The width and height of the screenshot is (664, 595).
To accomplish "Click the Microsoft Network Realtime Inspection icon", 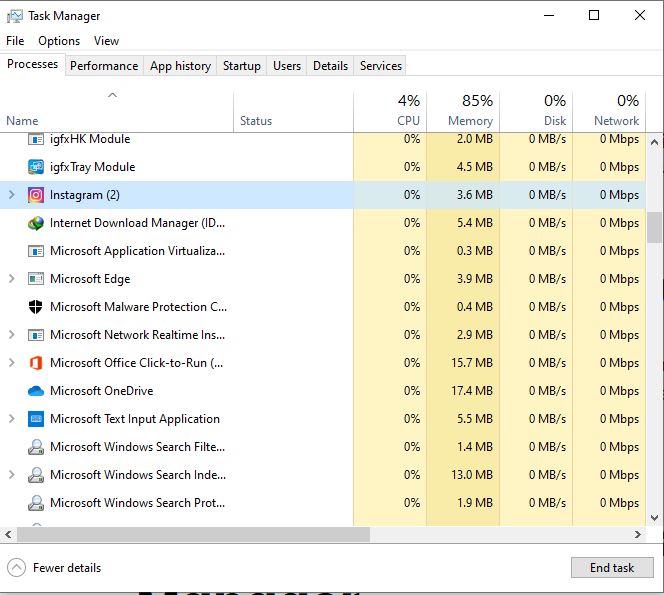I will pyautogui.click(x=36, y=335).
